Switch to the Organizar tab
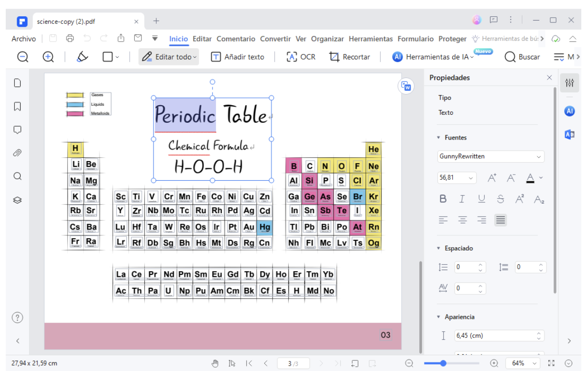 pos(327,39)
